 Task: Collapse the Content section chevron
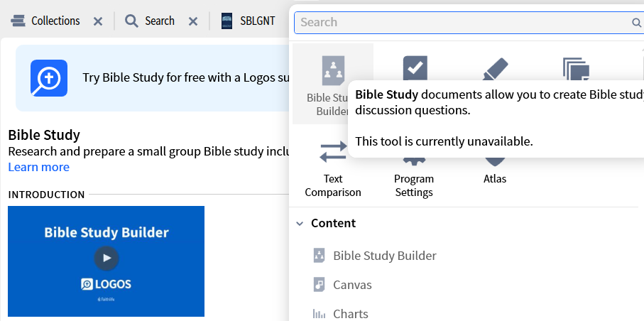point(300,224)
